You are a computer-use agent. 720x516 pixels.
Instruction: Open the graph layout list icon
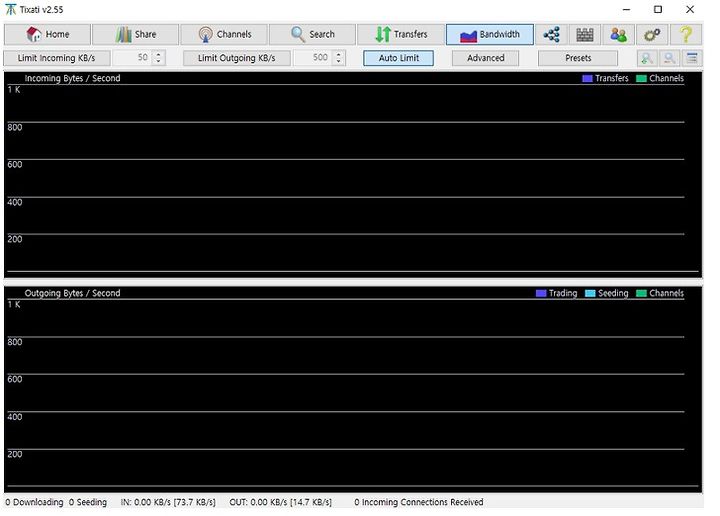[692, 58]
